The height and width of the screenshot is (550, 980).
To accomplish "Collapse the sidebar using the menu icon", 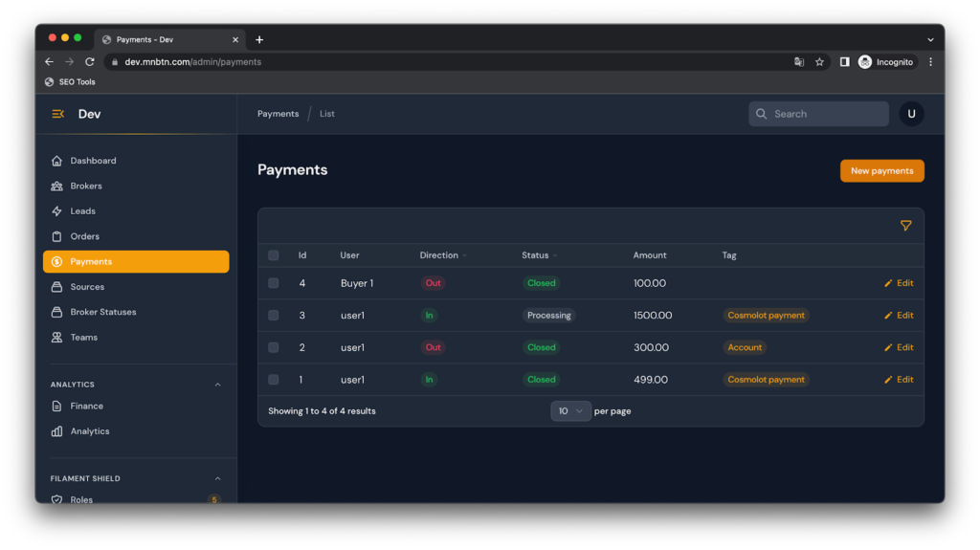I will point(57,114).
